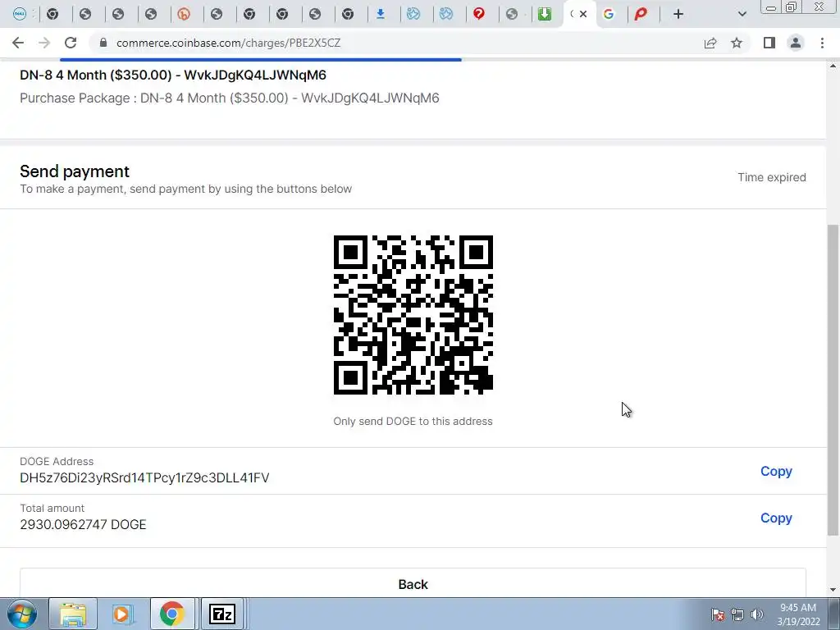The width and height of the screenshot is (840, 630).
Task: Click 'Only send DOGE to this address' note
Action: pyautogui.click(x=413, y=421)
